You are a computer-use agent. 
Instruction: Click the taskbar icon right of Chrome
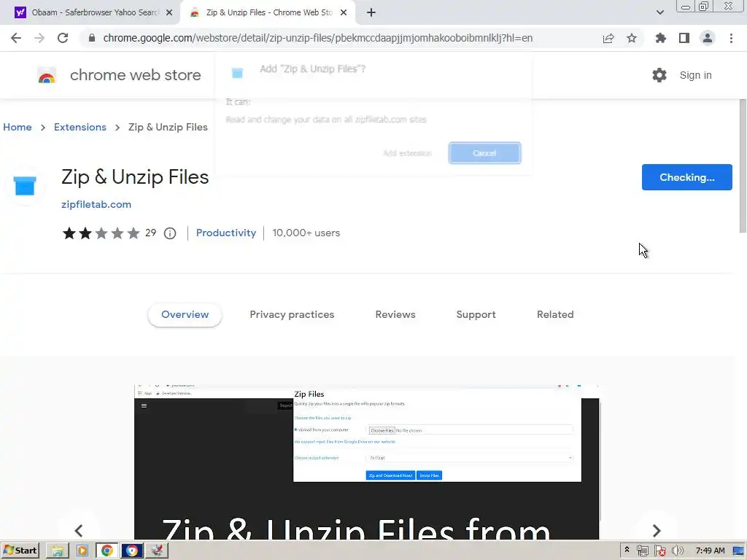pos(132,551)
